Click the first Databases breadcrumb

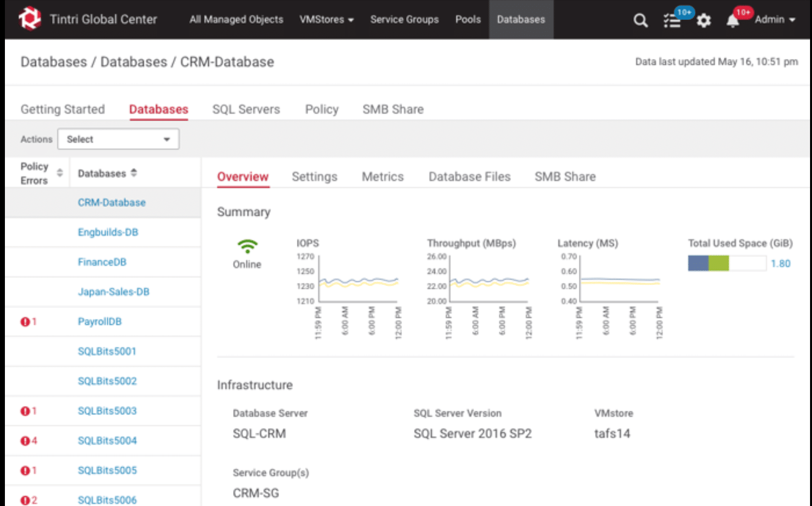(x=54, y=62)
